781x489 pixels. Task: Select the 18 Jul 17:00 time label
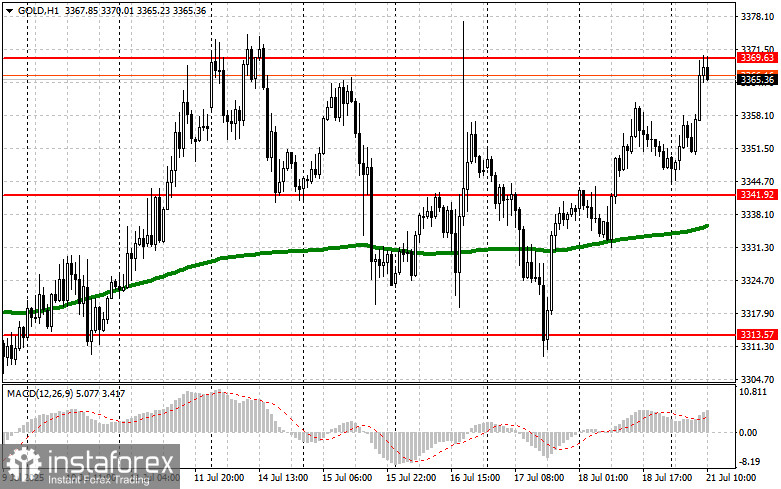tap(667, 478)
